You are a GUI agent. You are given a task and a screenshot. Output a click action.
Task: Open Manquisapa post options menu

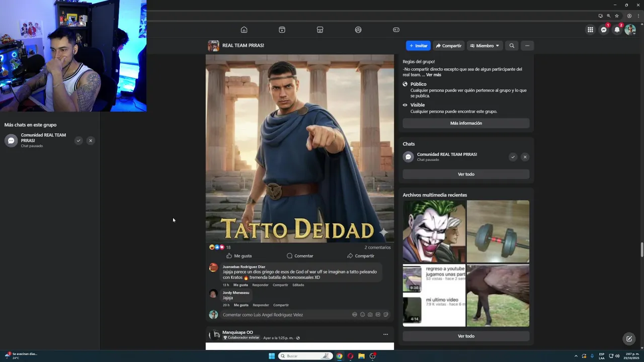(385, 334)
